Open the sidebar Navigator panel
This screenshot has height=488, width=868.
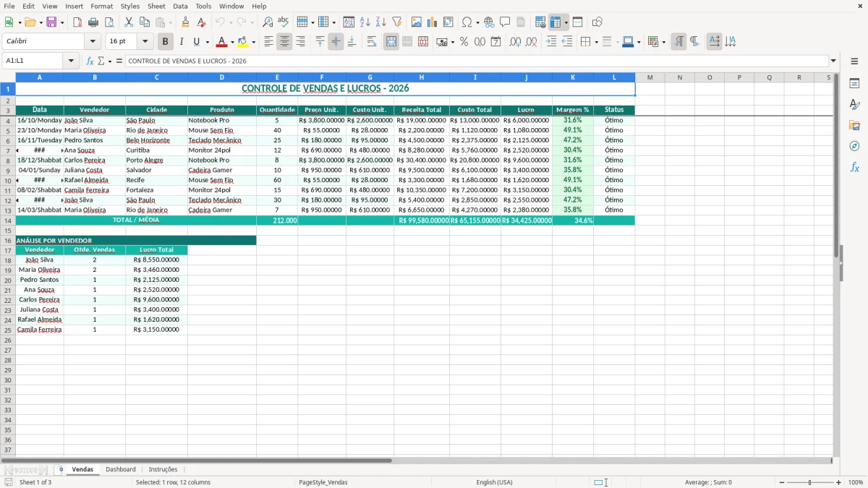[854, 146]
